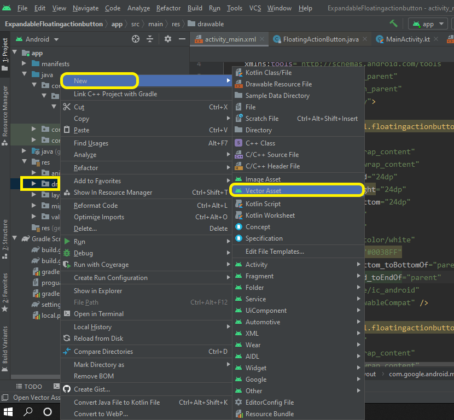The width and height of the screenshot is (454, 420).
Task: Open project panel settings gear icon
Action: pos(168,39)
